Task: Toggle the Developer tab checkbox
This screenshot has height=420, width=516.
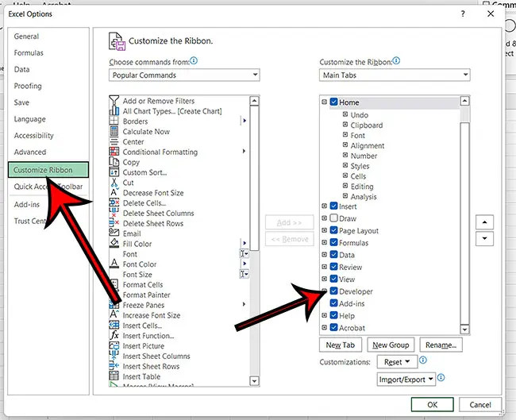Action: [x=334, y=291]
